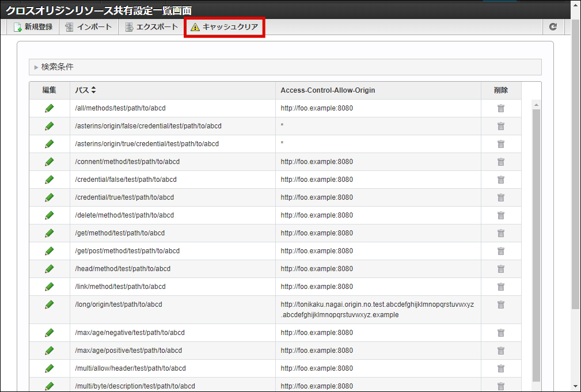The width and height of the screenshot is (581, 392).
Task: Delete the /get/method/test/path/to/abcd row
Action: pyautogui.click(x=501, y=233)
